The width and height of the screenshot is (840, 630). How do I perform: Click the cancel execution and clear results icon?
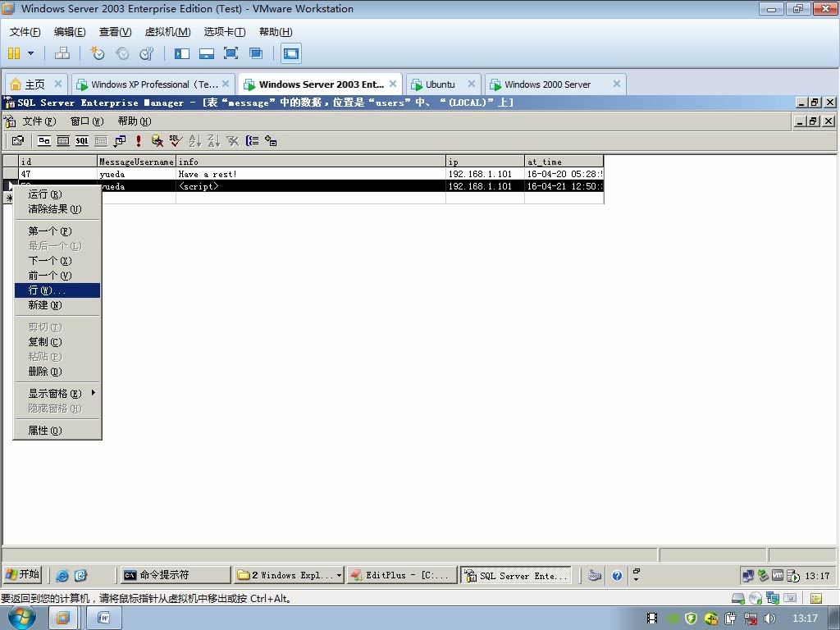(157, 141)
